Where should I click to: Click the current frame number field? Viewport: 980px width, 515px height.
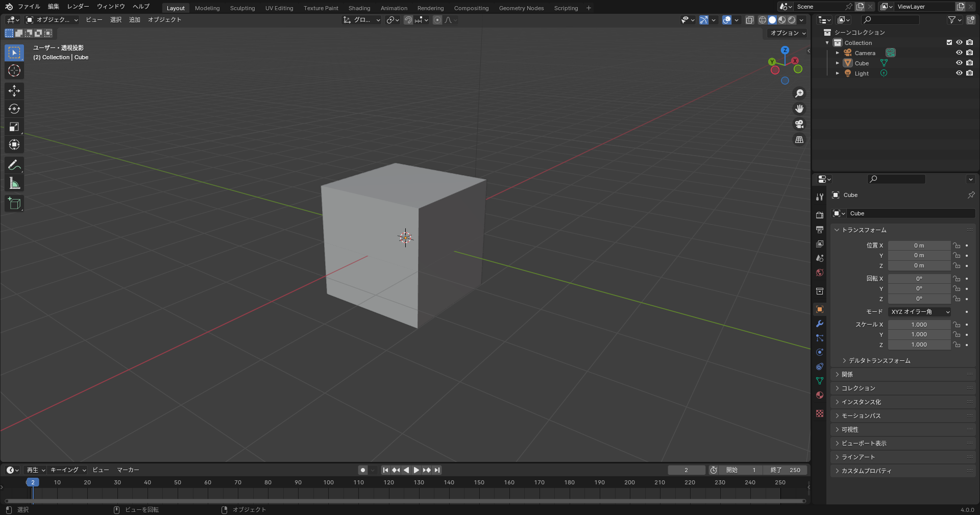click(x=687, y=470)
